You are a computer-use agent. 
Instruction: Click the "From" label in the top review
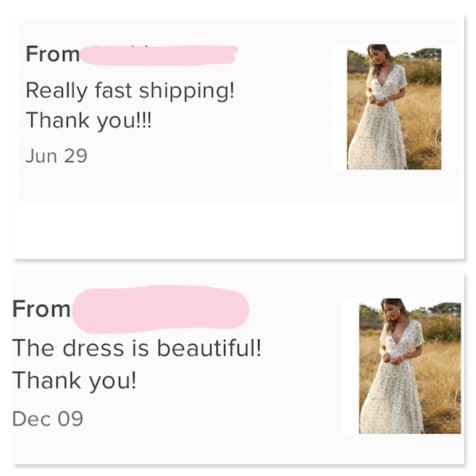pos(52,54)
